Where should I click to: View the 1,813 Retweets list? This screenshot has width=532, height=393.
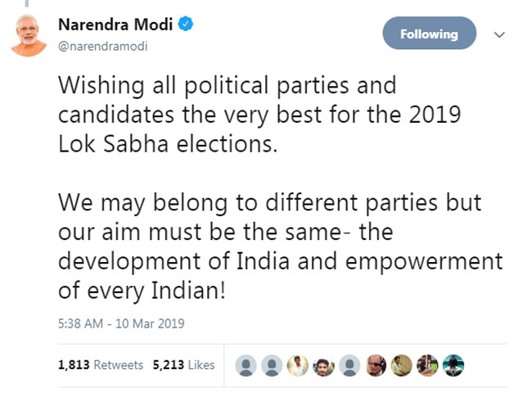coord(101,365)
